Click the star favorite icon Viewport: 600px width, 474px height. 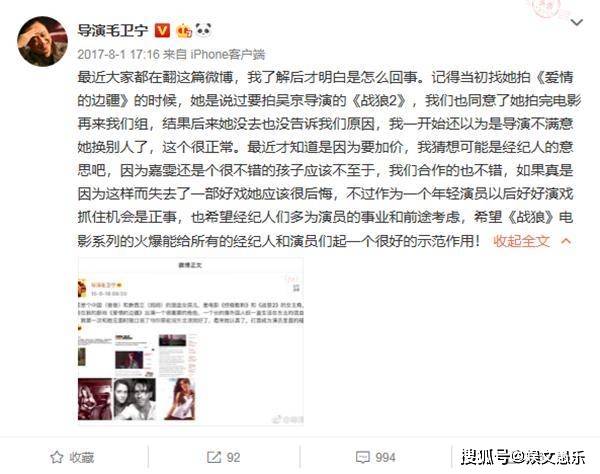point(57,457)
